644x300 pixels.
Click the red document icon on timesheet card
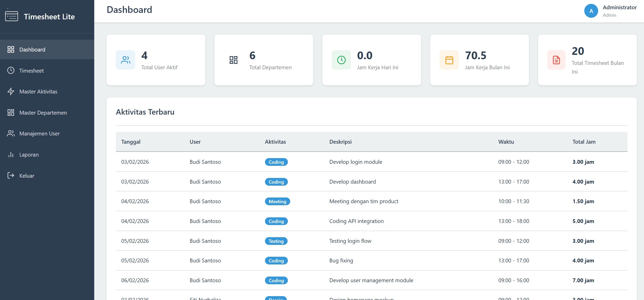click(x=556, y=60)
